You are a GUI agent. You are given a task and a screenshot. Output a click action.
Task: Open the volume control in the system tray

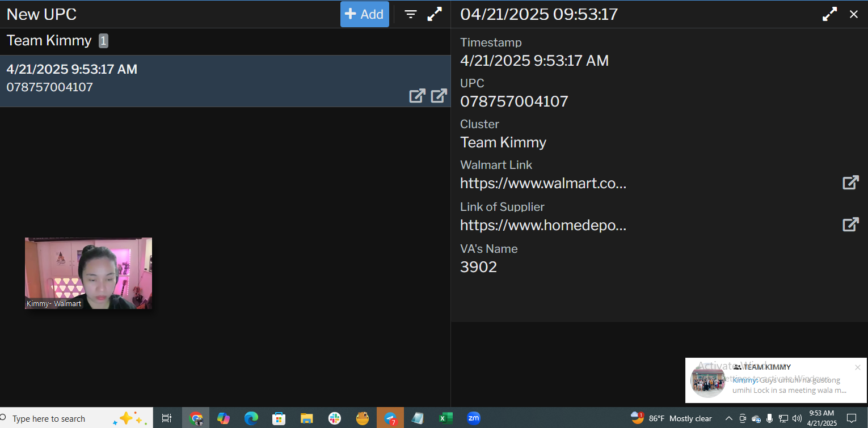point(797,418)
